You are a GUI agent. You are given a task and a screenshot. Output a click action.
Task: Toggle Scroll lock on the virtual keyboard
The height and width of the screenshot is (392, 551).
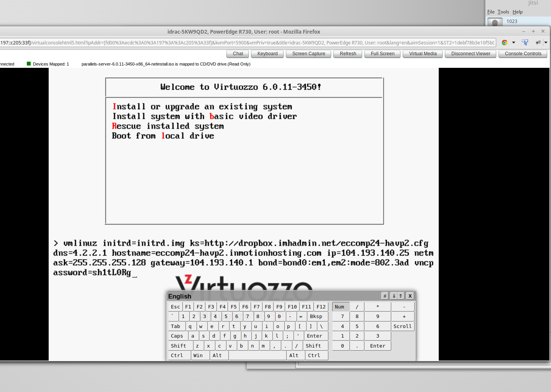(402, 326)
